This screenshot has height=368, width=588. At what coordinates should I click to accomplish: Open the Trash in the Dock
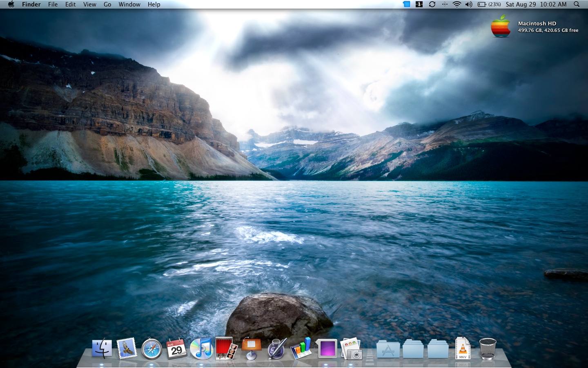click(x=488, y=349)
